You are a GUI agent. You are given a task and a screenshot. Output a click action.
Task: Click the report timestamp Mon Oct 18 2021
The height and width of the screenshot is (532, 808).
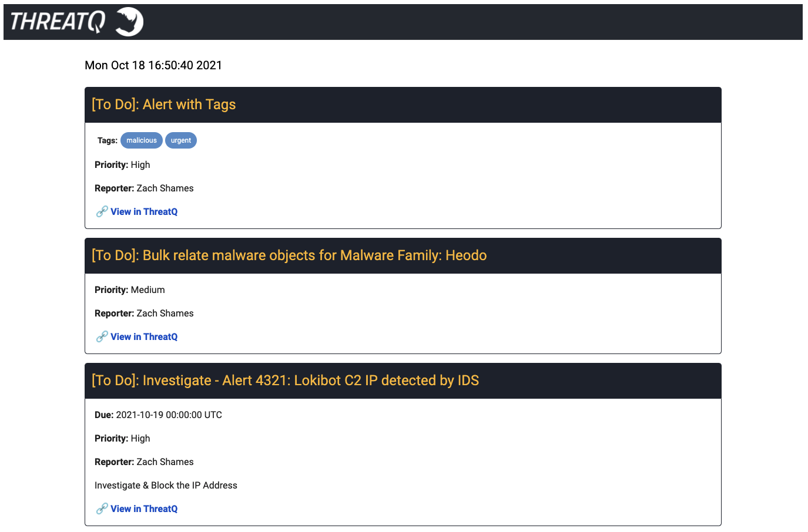click(153, 65)
